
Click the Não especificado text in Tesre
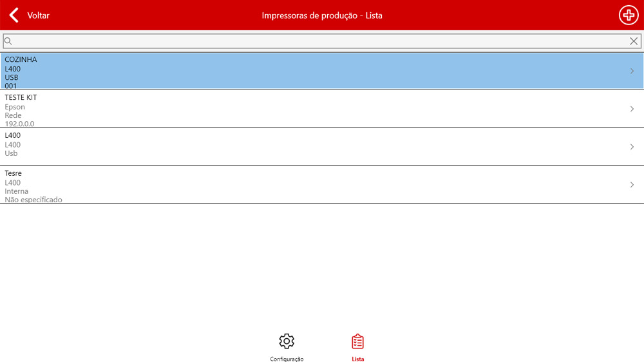click(x=33, y=200)
